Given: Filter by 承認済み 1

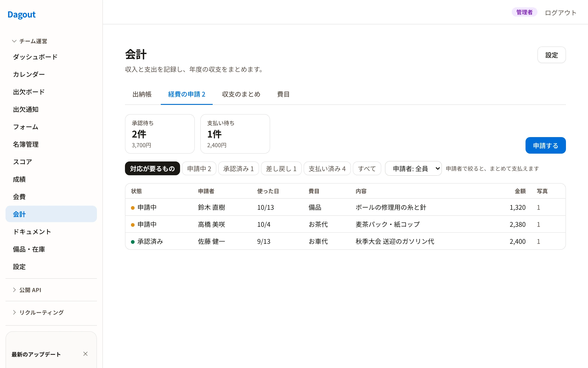Looking at the screenshot, I should pos(238,168).
